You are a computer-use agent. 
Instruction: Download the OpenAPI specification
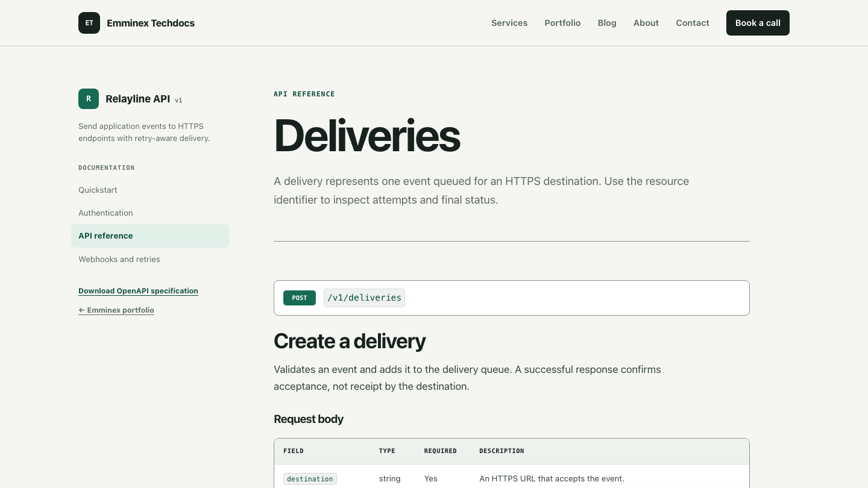coord(138,291)
